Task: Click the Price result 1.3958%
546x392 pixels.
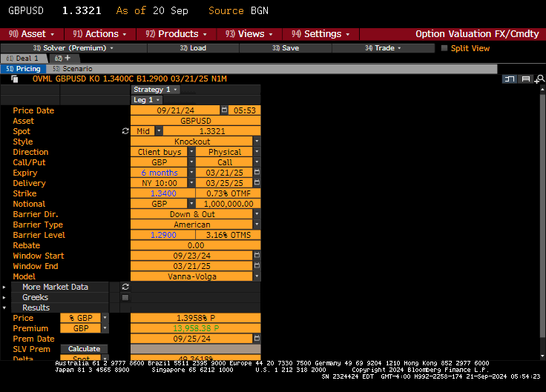Action: pyautogui.click(x=196, y=318)
